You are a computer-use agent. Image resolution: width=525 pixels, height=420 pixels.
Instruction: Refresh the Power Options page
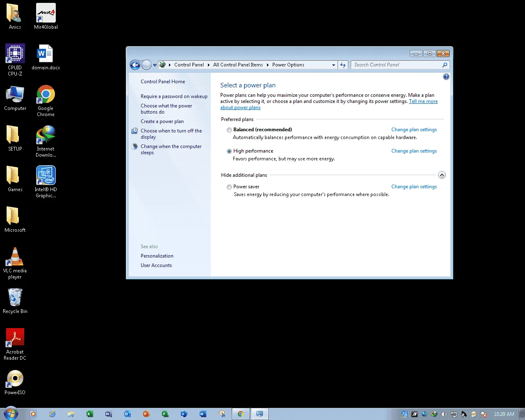pos(343,65)
